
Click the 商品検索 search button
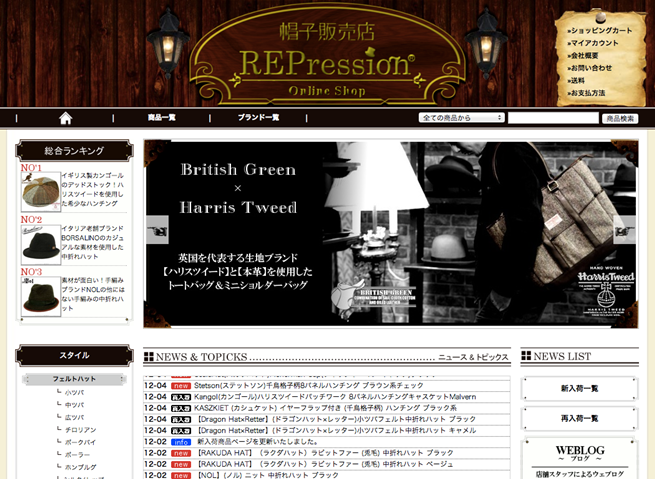pyautogui.click(x=620, y=119)
